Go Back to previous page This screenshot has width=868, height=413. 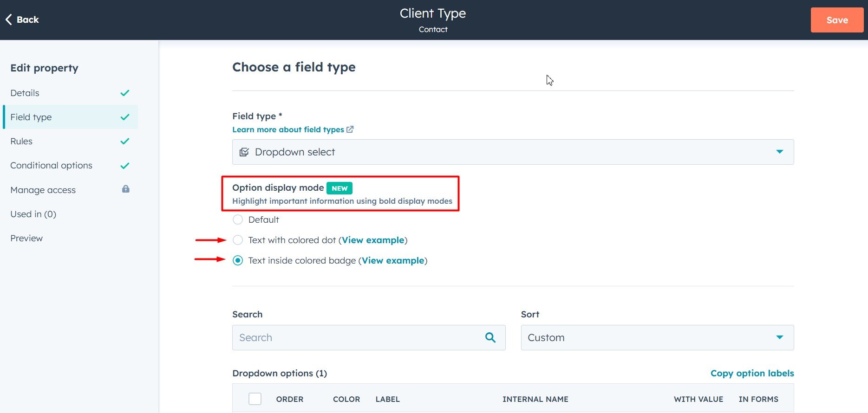click(x=22, y=19)
